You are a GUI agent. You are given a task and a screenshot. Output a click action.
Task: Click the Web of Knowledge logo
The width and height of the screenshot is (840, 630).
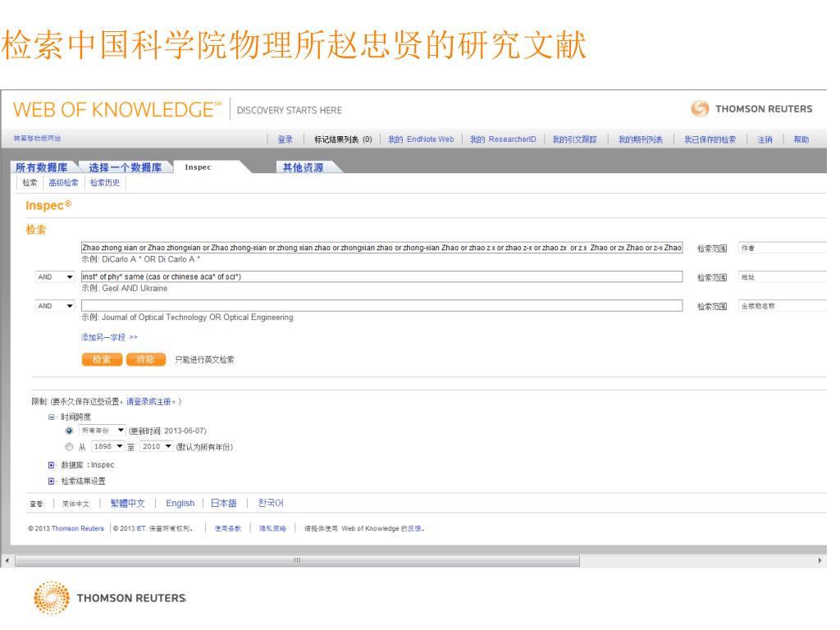[x=119, y=111]
